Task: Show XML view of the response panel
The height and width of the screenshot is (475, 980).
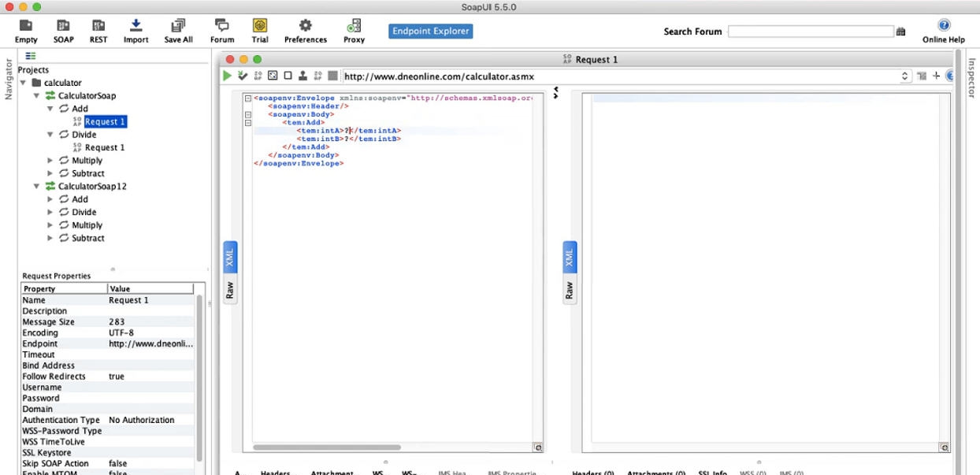Action: (x=569, y=255)
